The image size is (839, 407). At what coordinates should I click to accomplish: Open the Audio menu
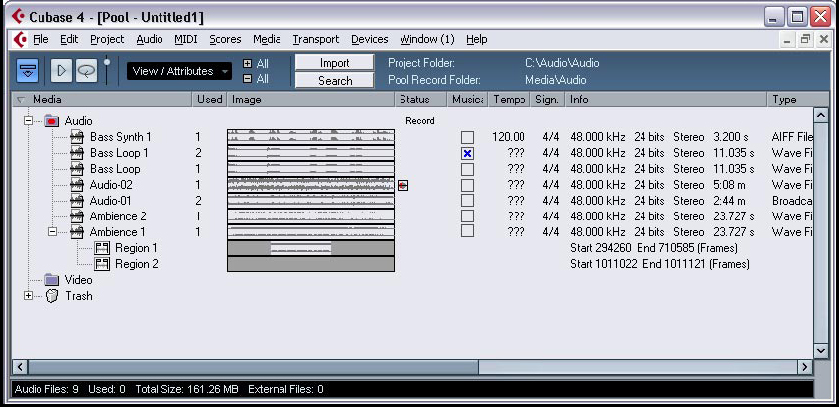pos(149,40)
